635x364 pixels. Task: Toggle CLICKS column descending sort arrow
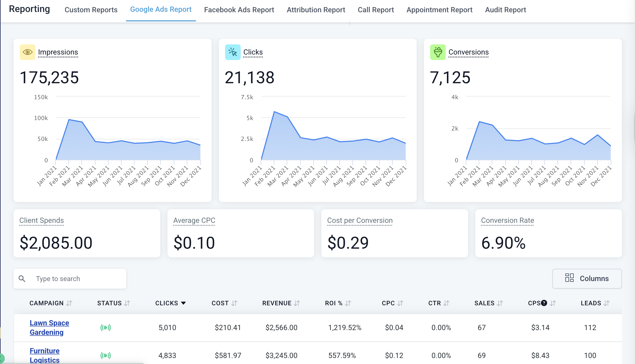point(183,303)
